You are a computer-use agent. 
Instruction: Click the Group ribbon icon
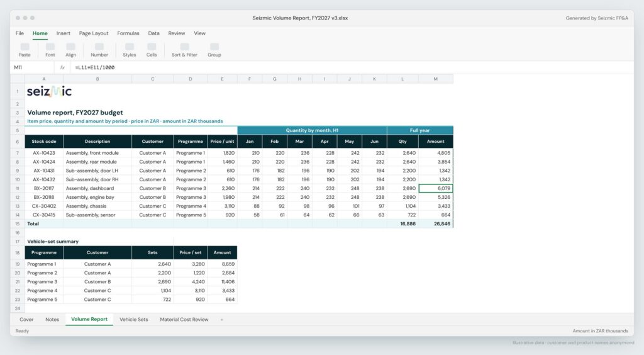214,47
